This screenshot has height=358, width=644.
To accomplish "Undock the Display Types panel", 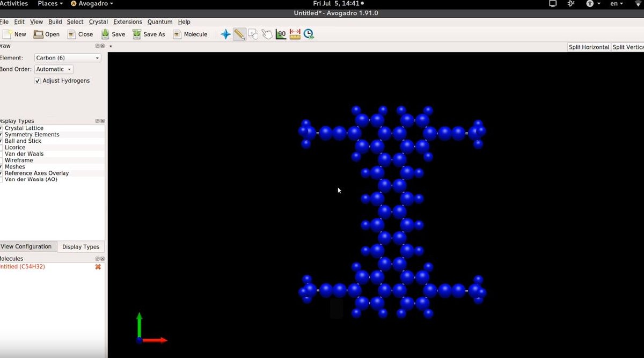I will (98, 121).
